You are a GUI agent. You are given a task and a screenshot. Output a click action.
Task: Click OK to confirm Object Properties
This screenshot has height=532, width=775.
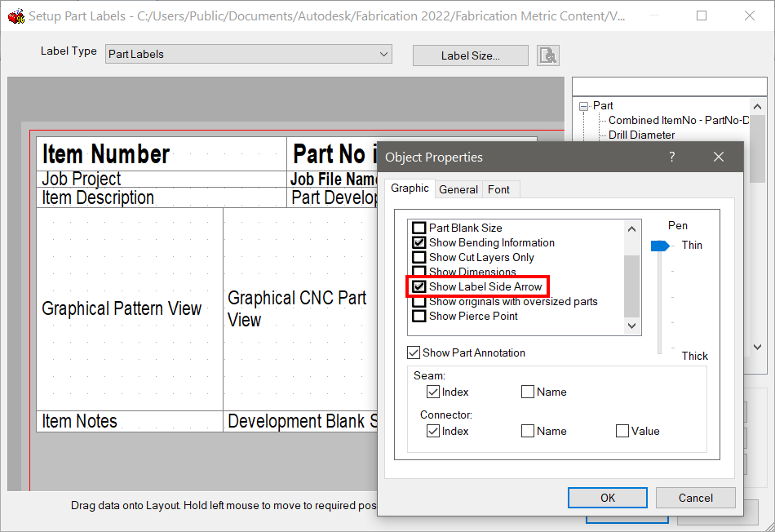pos(607,498)
